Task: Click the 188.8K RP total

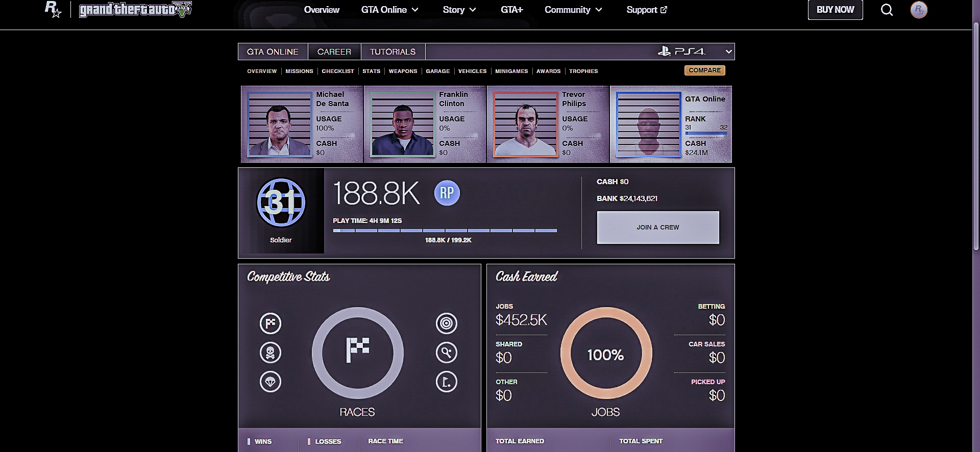Action: [376, 193]
